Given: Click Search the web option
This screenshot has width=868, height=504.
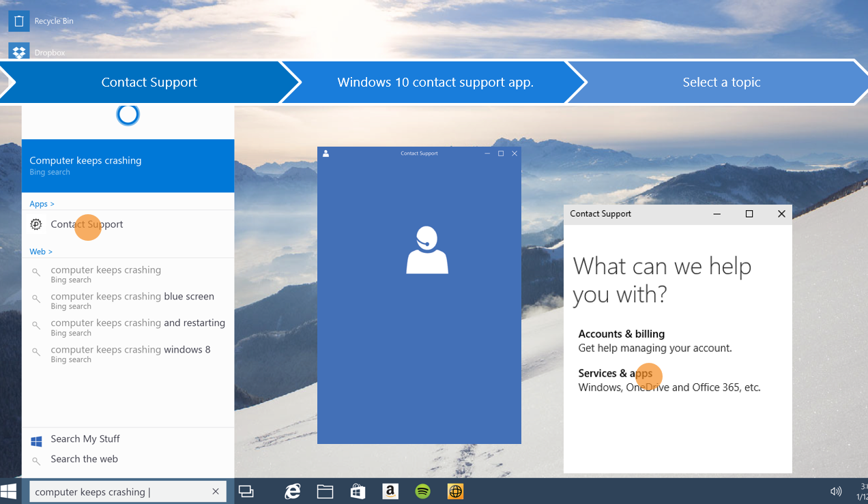Looking at the screenshot, I should 84,459.
